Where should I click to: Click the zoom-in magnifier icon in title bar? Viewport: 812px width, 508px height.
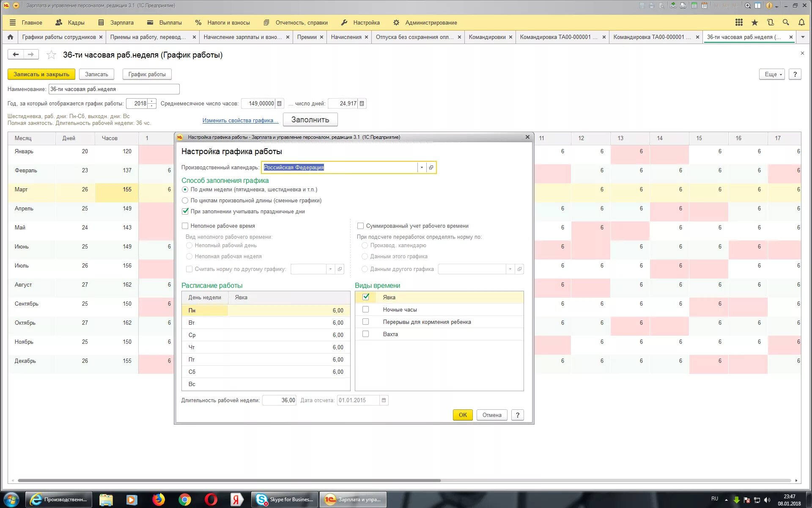(748, 6)
